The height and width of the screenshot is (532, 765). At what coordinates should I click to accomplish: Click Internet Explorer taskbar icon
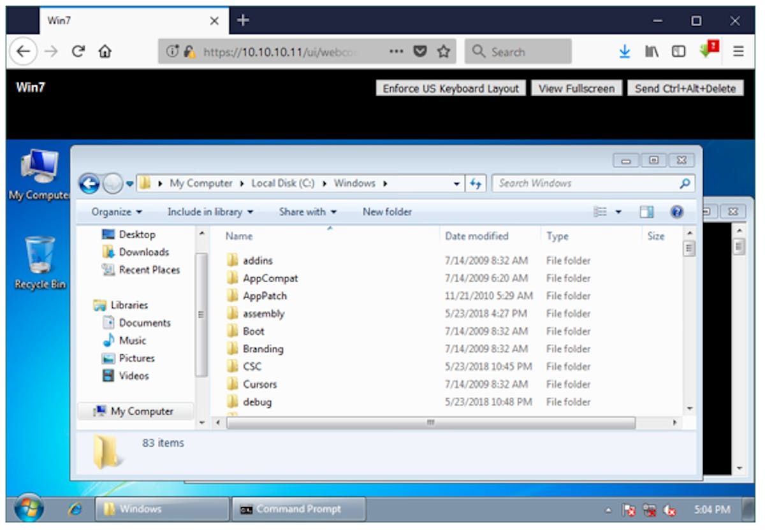(75, 509)
